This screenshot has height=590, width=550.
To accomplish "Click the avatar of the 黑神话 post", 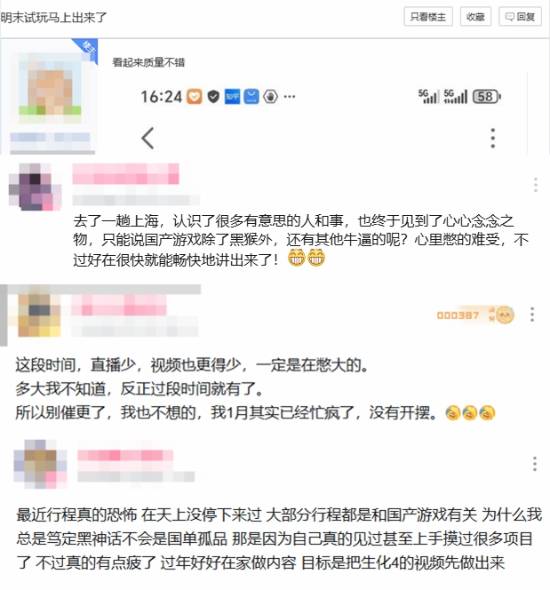I will [x=40, y=464].
